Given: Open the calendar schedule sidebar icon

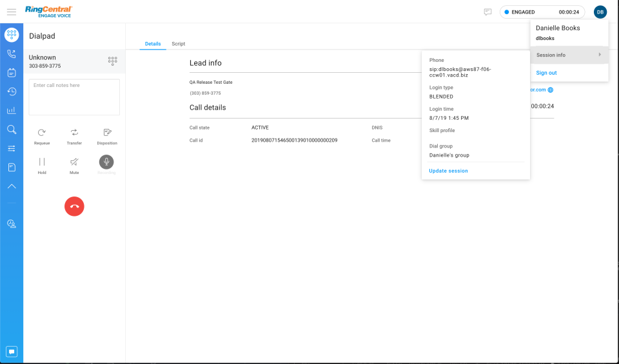Looking at the screenshot, I should [12, 73].
